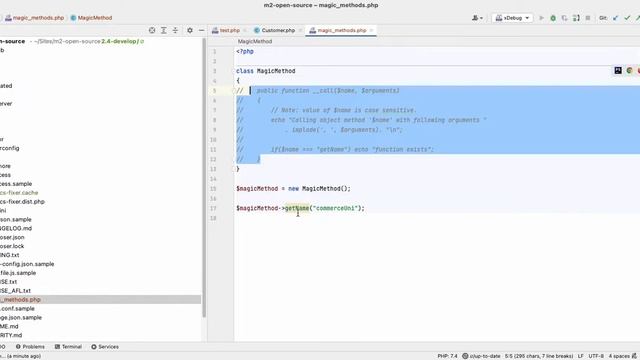The width and height of the screenshot is (640, 360).
Task: Click the class MagicMethod declaration line
Action: 265,71
